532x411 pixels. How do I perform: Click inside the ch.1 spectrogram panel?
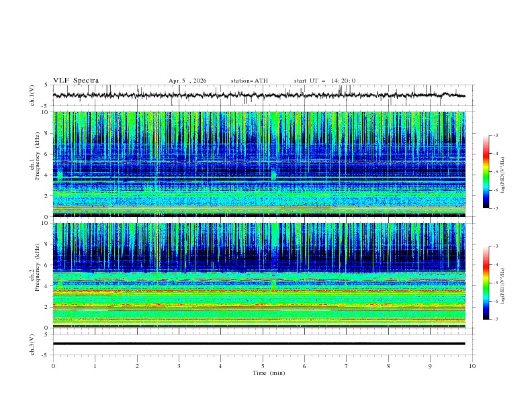(x=259, y=164)
